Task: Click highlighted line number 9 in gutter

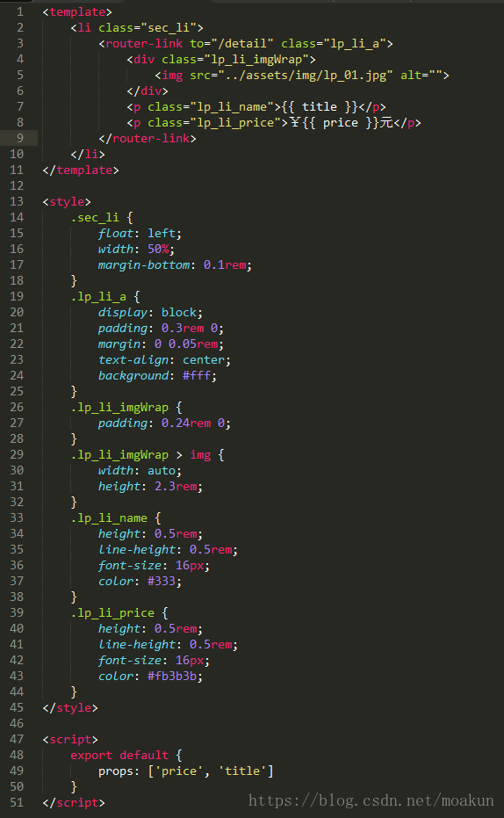Action: (20, 138)
